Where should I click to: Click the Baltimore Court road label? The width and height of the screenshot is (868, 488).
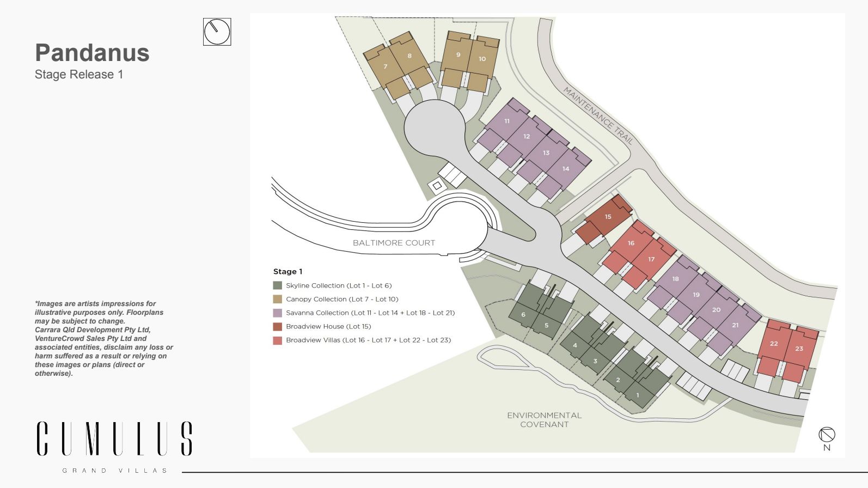(x=394, y=243)
